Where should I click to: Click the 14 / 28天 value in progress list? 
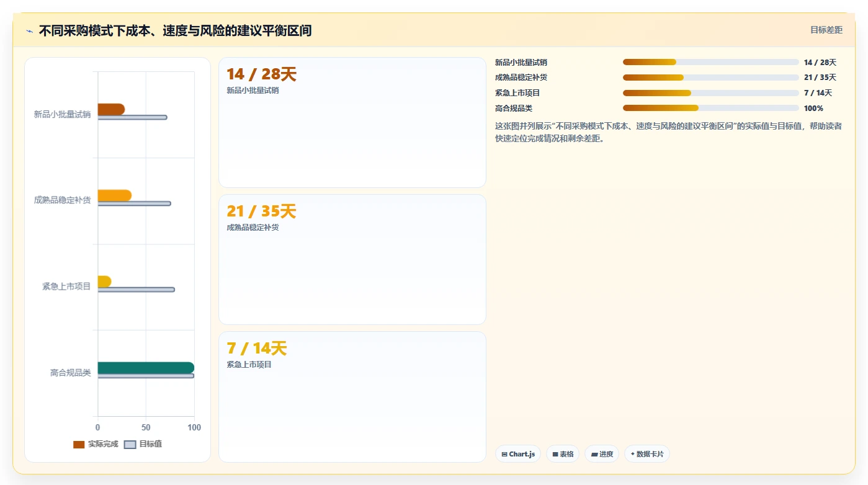(x=820, y=63)
